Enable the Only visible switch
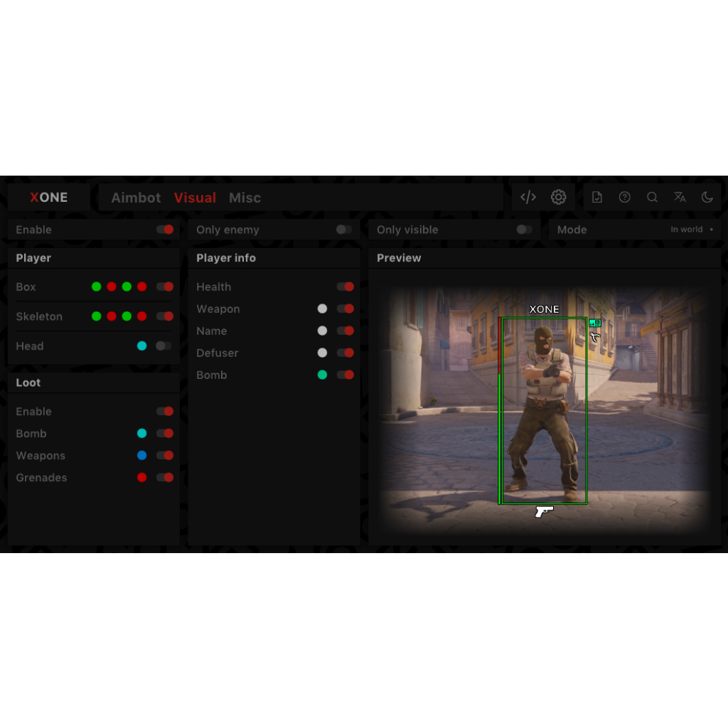 525,230
